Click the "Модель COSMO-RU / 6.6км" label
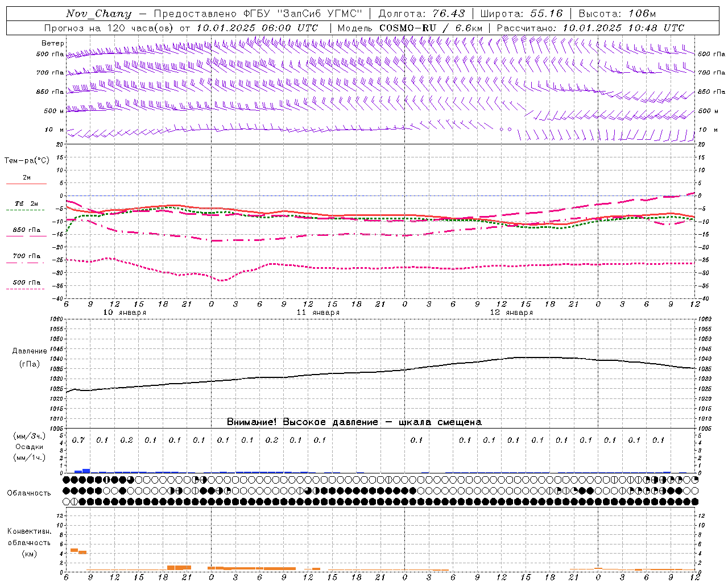This screenshot has width=728, height=582. 409,28
